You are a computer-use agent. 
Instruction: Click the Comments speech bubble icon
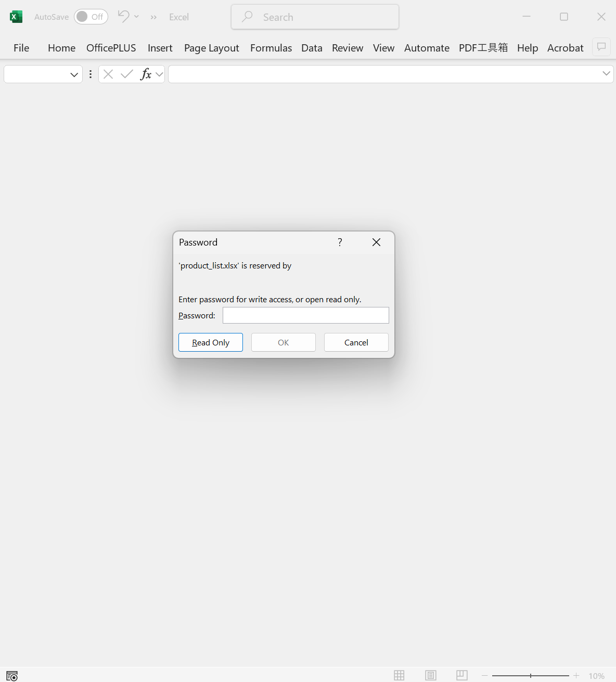(601, 47)
